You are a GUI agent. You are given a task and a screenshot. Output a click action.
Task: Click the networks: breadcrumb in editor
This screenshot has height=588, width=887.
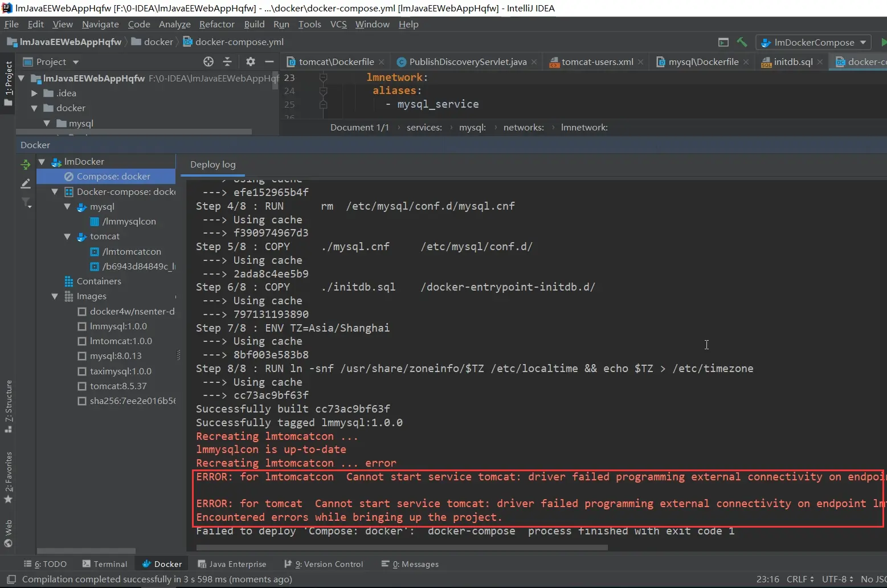click(x=524, y=128)
